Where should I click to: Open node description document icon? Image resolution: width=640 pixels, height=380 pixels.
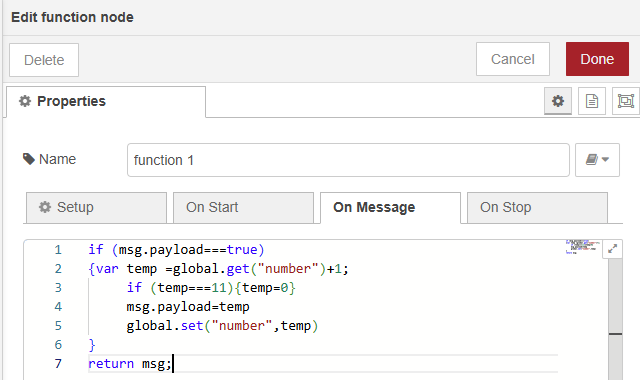click(x=592, y=101)
